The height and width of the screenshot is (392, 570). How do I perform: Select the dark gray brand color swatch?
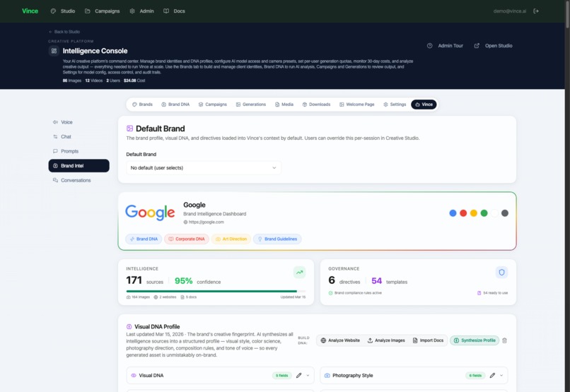(x=504, y=213)
